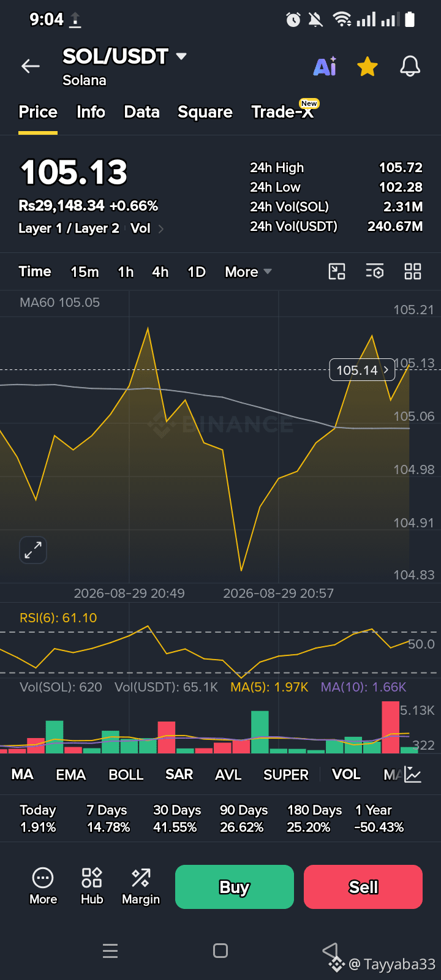Open the AI assistant icon
This screenshot has height=980, width=441.
coord(325,66)
